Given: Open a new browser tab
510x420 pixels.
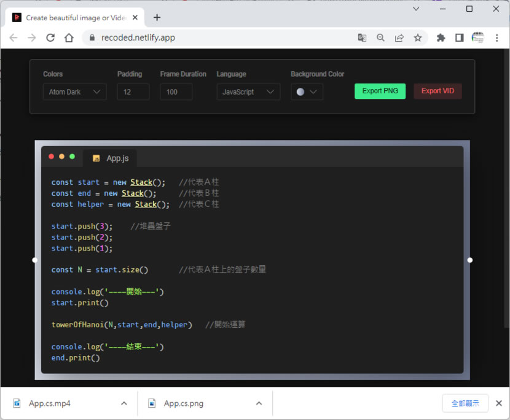Looking at the screenshot, I should (157, 18).
